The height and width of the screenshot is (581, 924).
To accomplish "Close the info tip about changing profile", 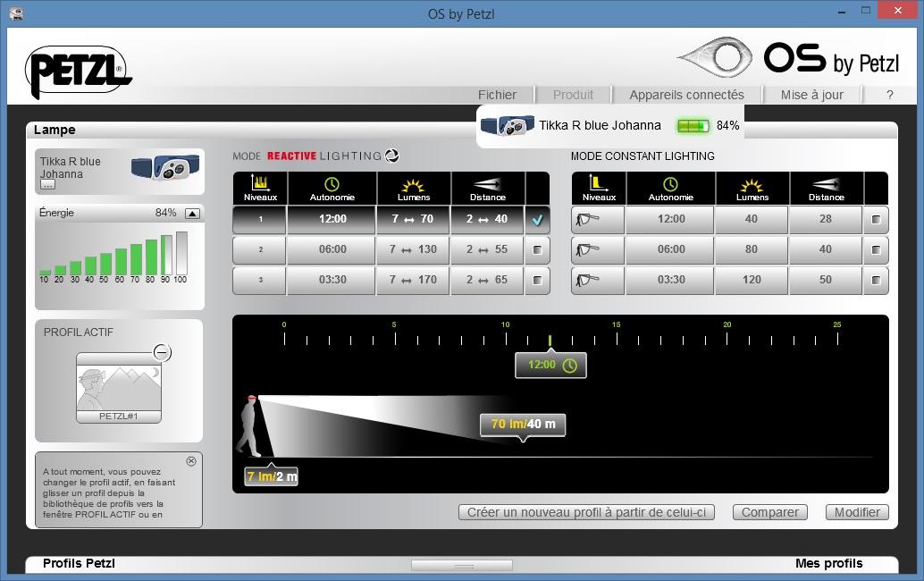I will click(191, 461).
